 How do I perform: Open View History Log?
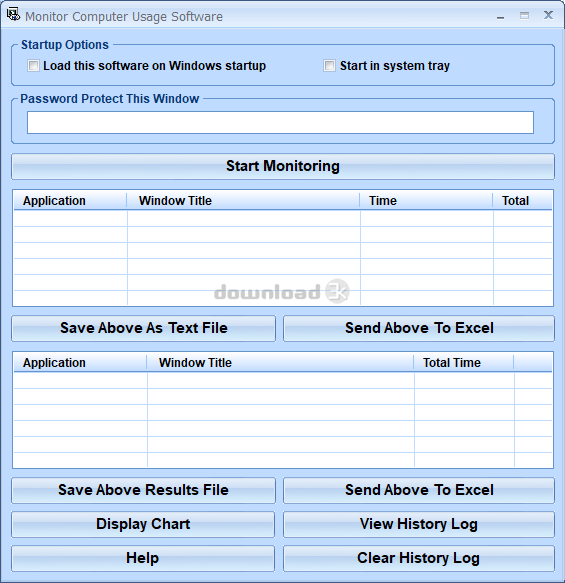pyautogui.click(x=419, y=524)
